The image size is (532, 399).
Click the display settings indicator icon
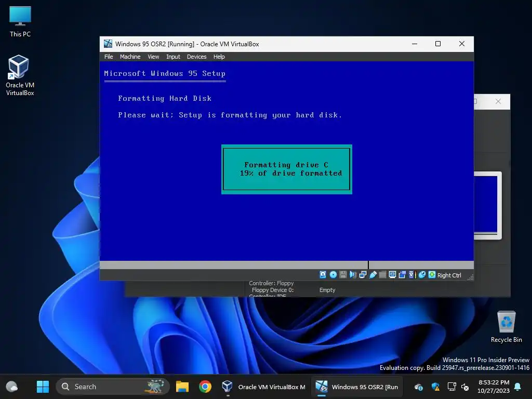(x=392, y=275)
